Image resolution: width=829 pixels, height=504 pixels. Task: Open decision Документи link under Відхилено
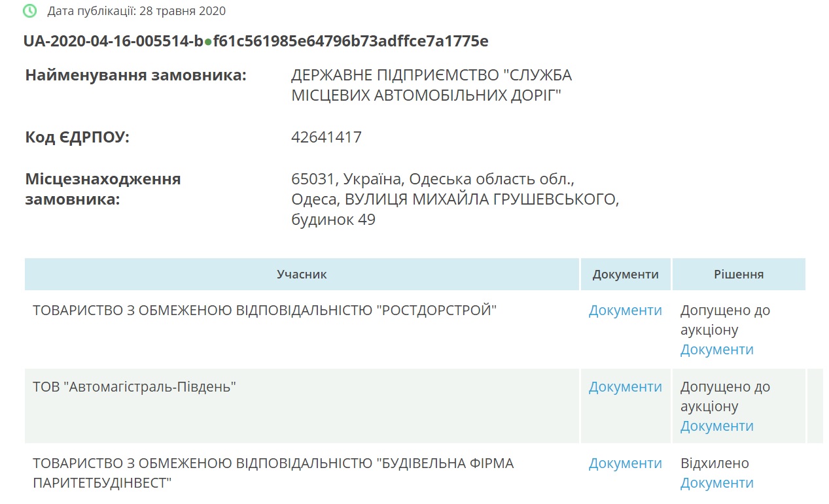tap(717, 483)
